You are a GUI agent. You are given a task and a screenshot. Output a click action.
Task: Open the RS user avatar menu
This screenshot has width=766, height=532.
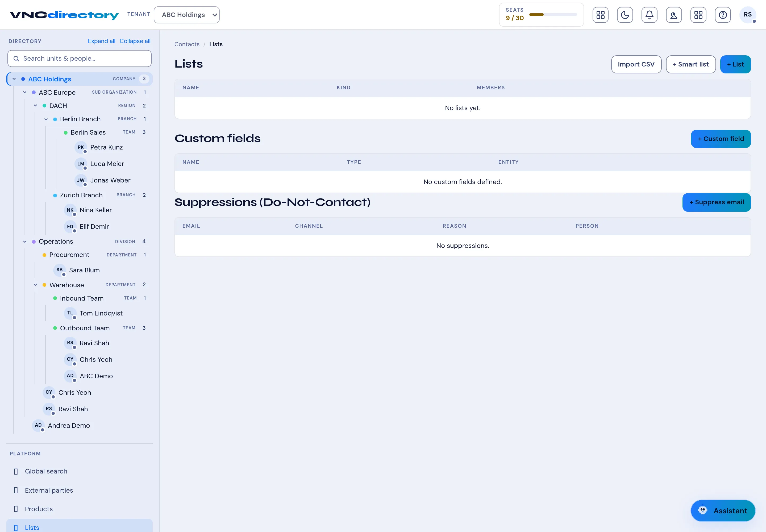click(x=747, y=15)
